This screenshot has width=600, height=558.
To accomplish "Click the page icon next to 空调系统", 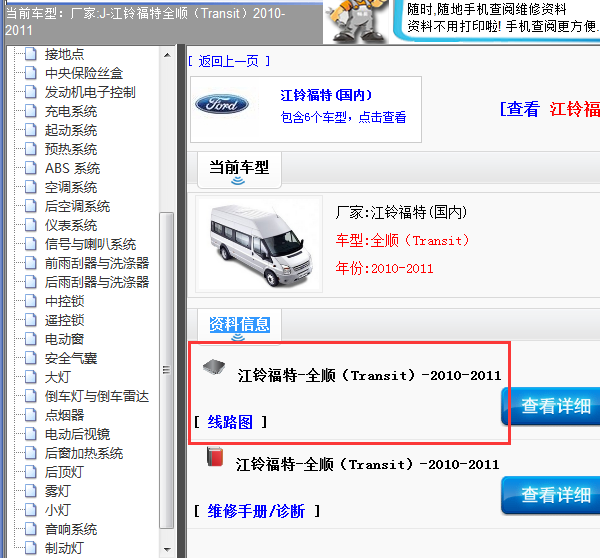I will (31, 187).
